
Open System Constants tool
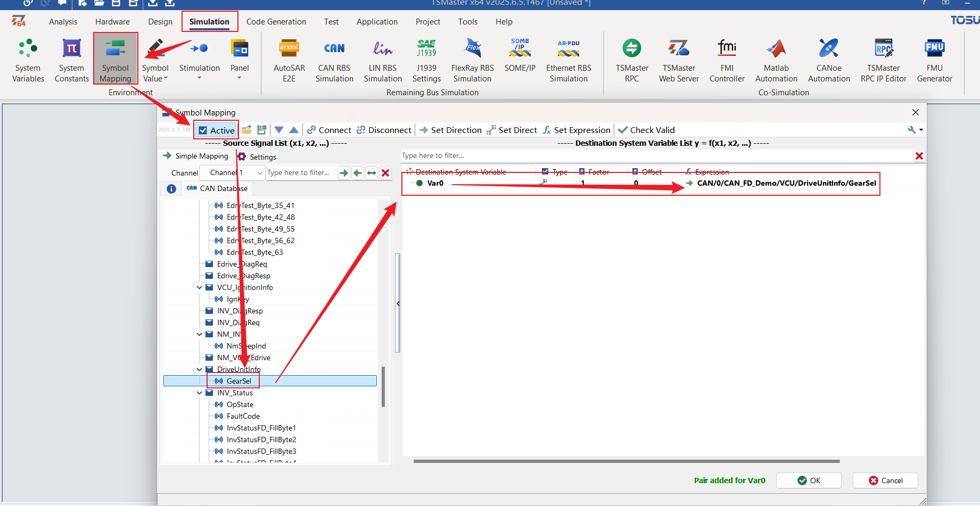point(72,60)
